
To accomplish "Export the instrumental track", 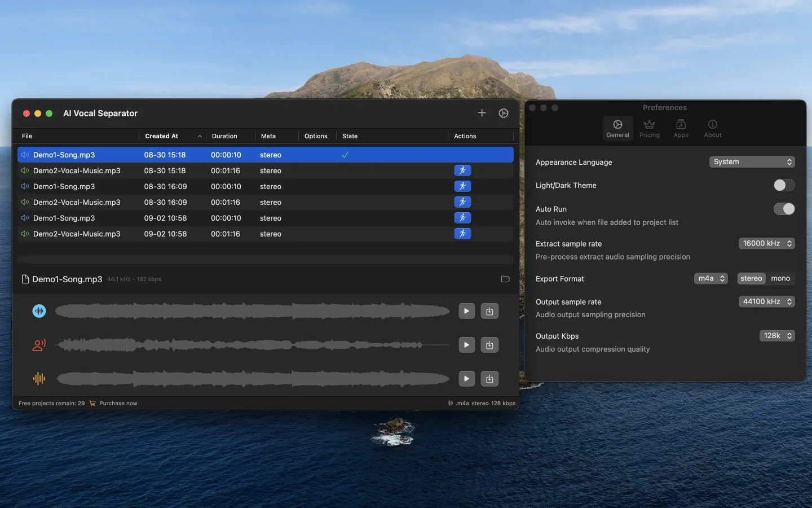I will click(x=489, y=379).
